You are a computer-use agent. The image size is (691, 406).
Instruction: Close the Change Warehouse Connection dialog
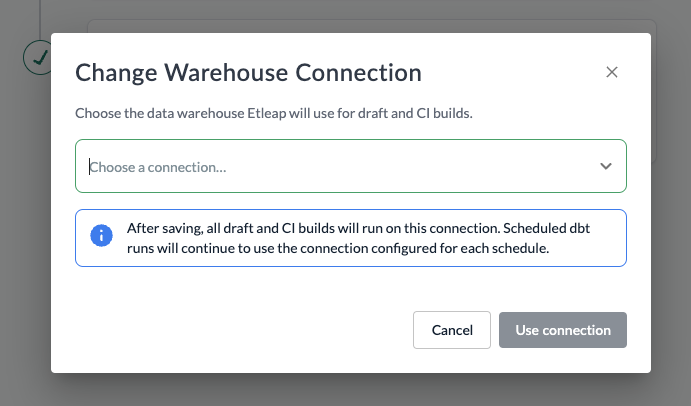pyautogui.click(x=612, y=72)
